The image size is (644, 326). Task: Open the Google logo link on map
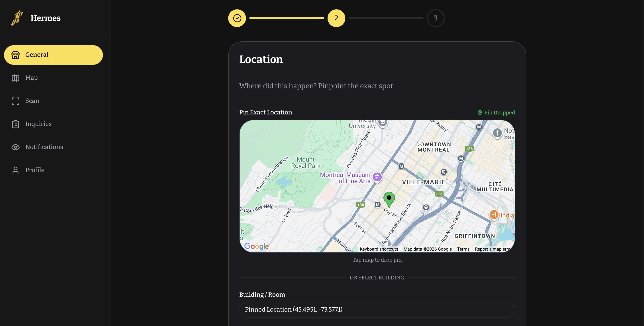coord(257,246)
